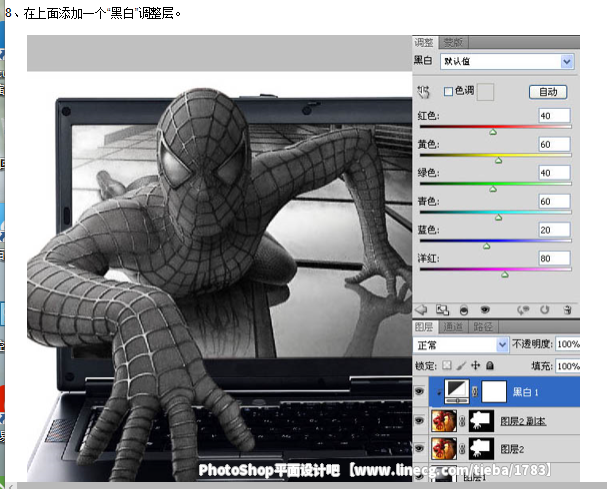Click the 青色 value field
607x489 pixels.
point(554,201)
